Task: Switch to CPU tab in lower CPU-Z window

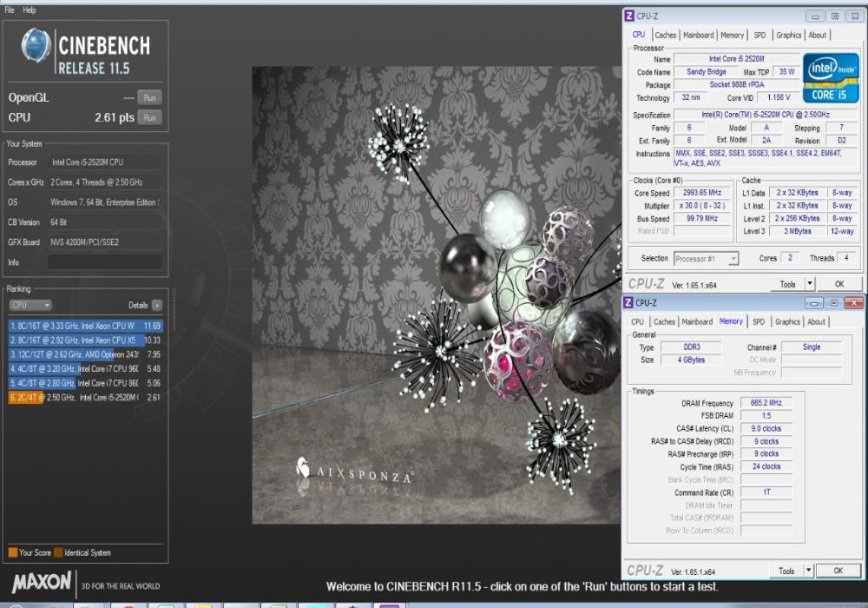Action: [637, 321]
